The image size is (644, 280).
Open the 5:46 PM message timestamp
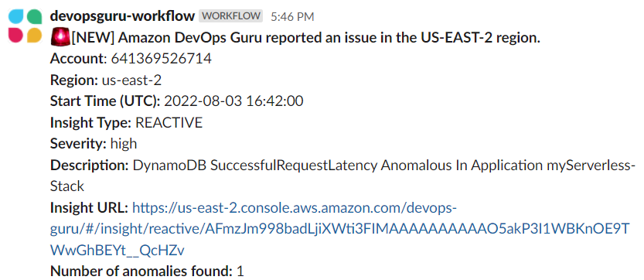click(x=292, y=17)
